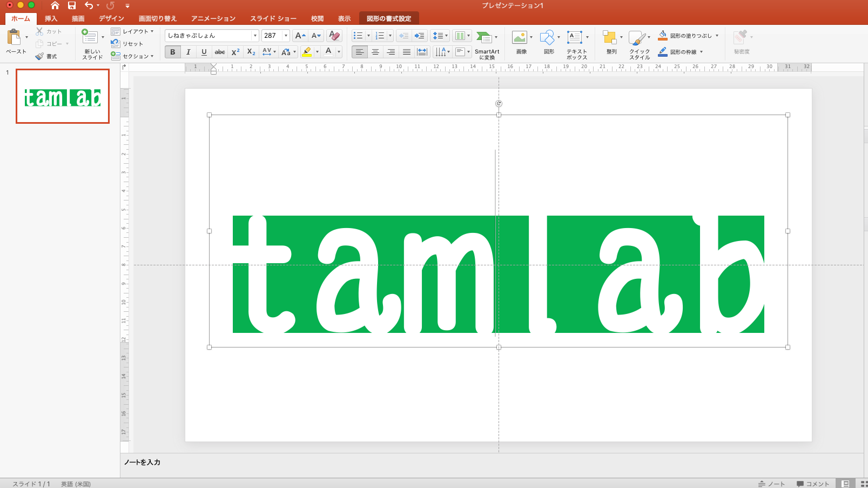Click the Cut (カット) button
868x488 pixels.
click(x=49, y=31)
